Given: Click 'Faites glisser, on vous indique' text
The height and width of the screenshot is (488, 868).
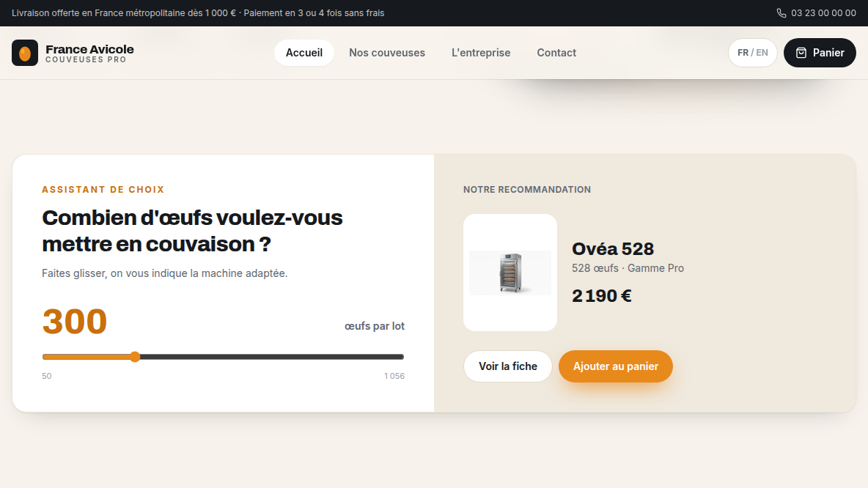Looking at the screenshot, I should click(164, 273).
